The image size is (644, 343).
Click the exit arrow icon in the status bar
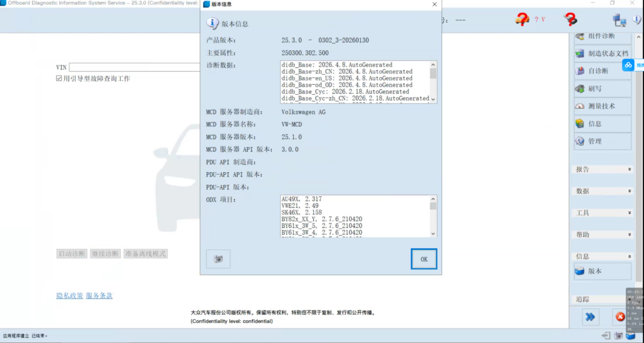[x=606, y=335]
